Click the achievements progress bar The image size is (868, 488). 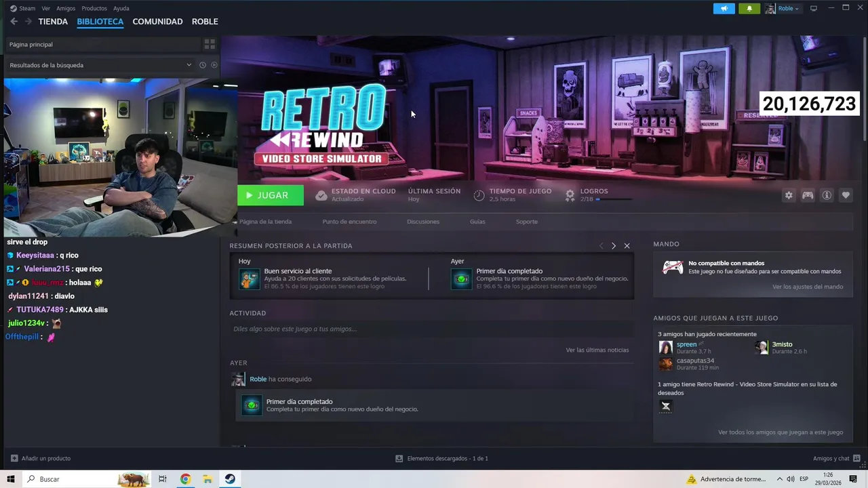pos(614,199)
